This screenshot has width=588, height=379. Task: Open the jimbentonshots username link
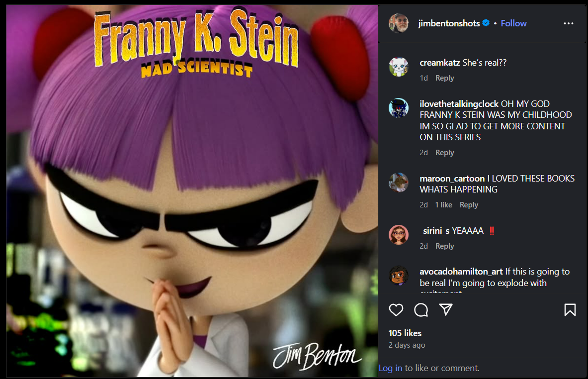449,23
